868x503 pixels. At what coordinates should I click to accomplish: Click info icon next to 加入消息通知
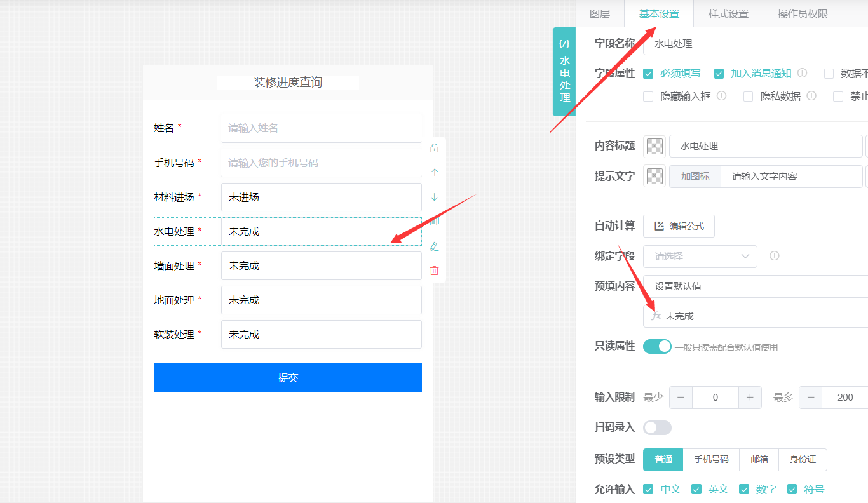click(x=803, y=73)
